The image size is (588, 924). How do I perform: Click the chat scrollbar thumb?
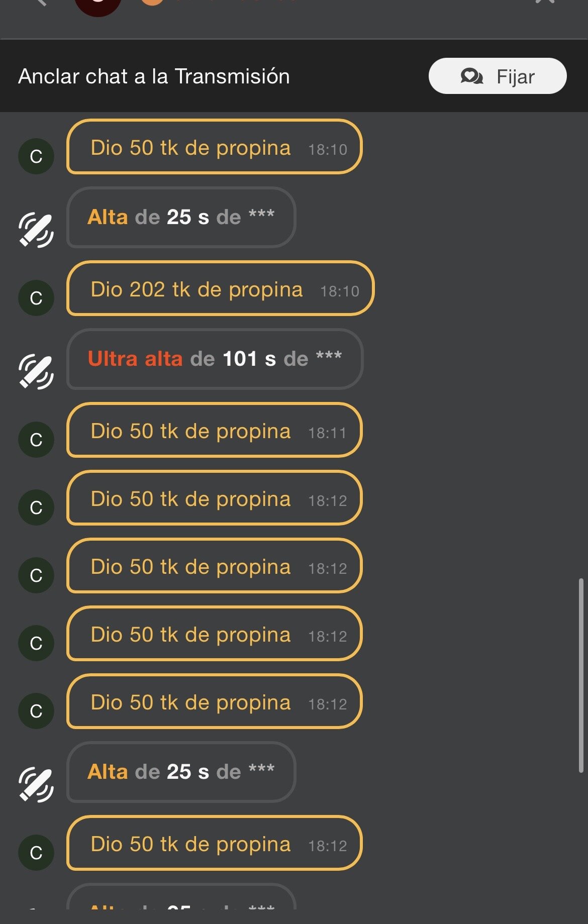point(581,675)
